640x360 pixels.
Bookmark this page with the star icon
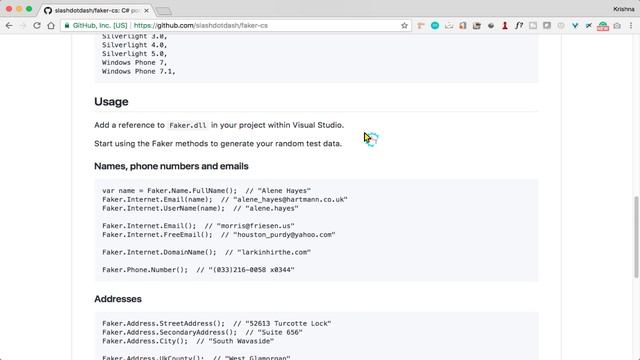pos(404,25)
